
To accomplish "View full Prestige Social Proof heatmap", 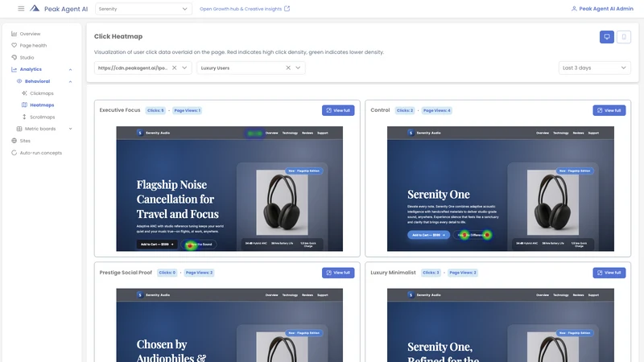I will (338, 273).
